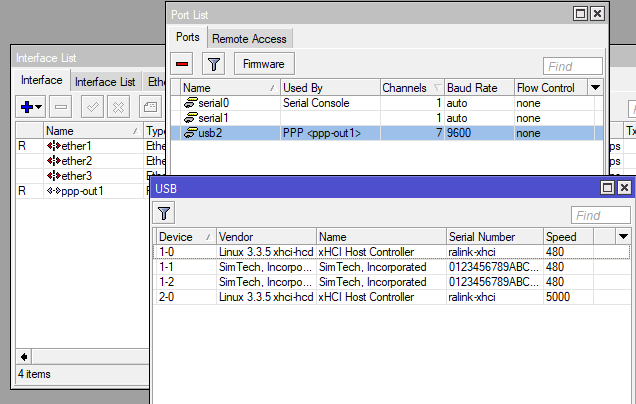This screenshot has width=636, height=404.
Task: Open the filter in USB window toolbar
Action: tap(164, 213)
